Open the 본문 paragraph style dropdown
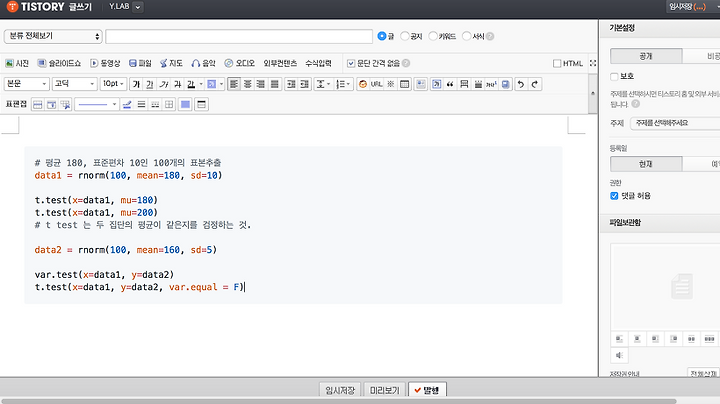The image size is (720, 404). click(26, 84)
